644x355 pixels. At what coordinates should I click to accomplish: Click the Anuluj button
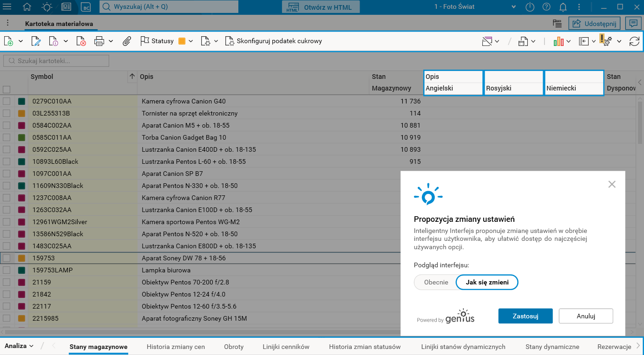(586, 316)
